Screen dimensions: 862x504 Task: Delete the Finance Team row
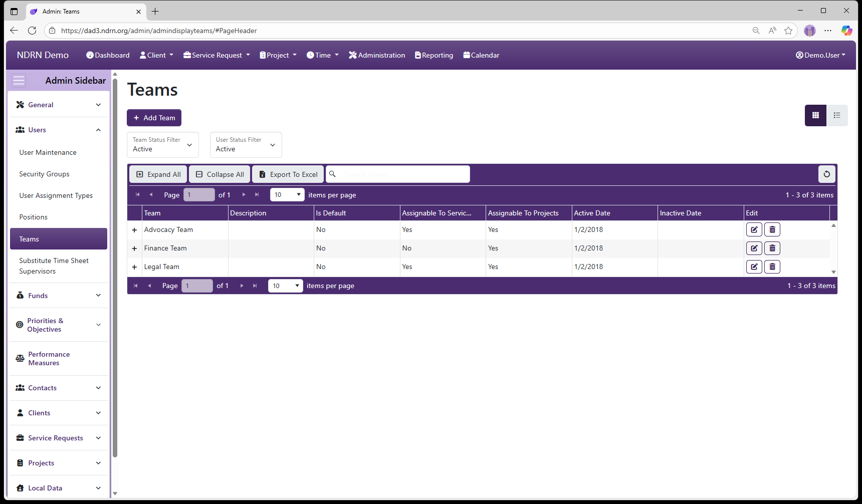pos(772,248)
